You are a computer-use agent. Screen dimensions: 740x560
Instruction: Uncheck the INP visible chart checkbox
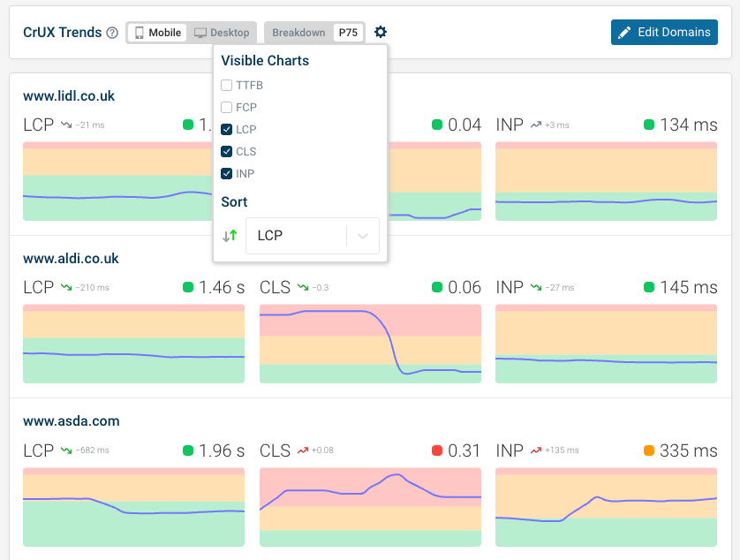227,174
